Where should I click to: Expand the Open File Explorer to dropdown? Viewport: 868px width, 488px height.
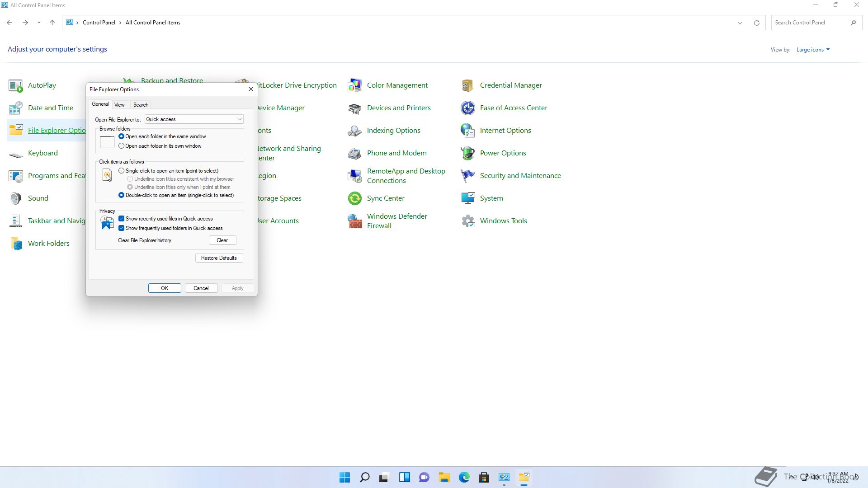(x=239, y=119)
